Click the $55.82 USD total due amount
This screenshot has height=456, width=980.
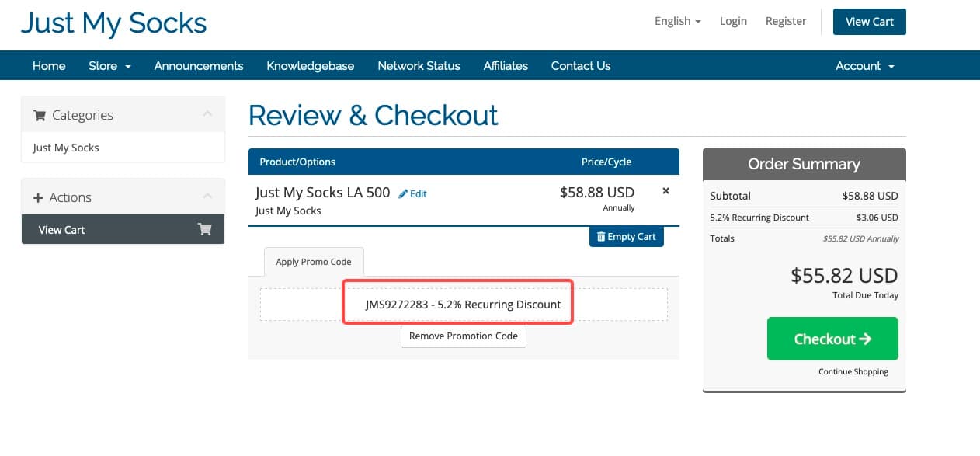[x=844, y=275]
